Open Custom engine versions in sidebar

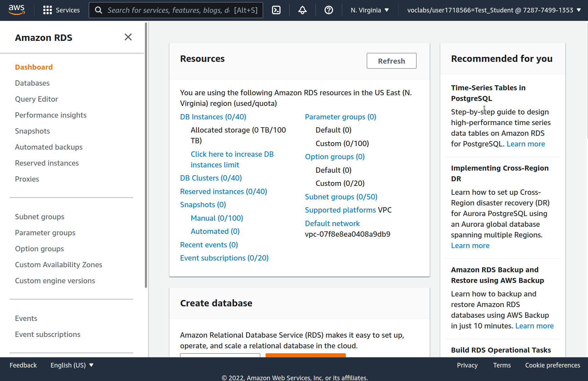point(55,281)
